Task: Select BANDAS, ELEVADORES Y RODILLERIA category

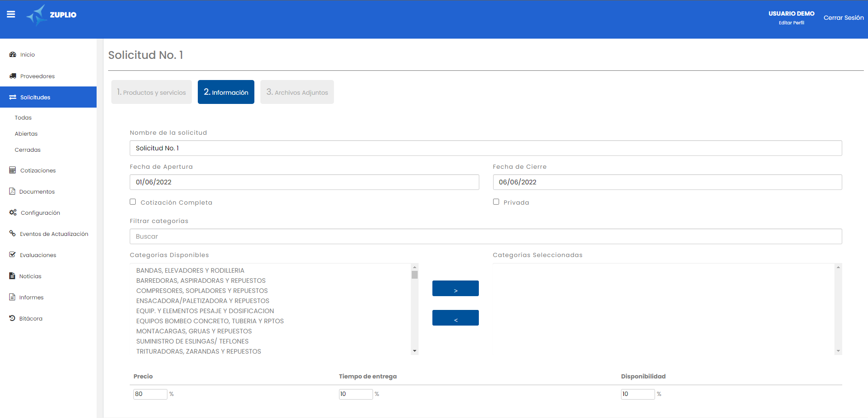Action: pyautogui.click(x=190, y=270)
